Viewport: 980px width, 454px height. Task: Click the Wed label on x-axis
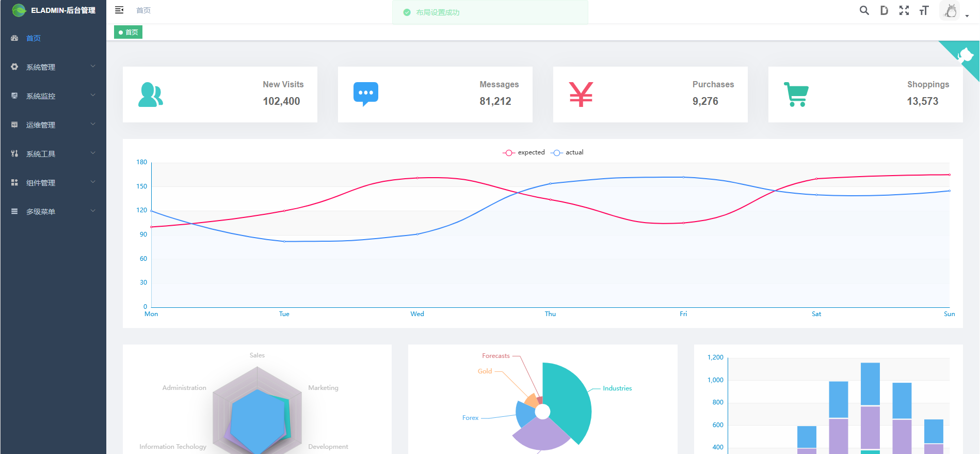[417, 314]
